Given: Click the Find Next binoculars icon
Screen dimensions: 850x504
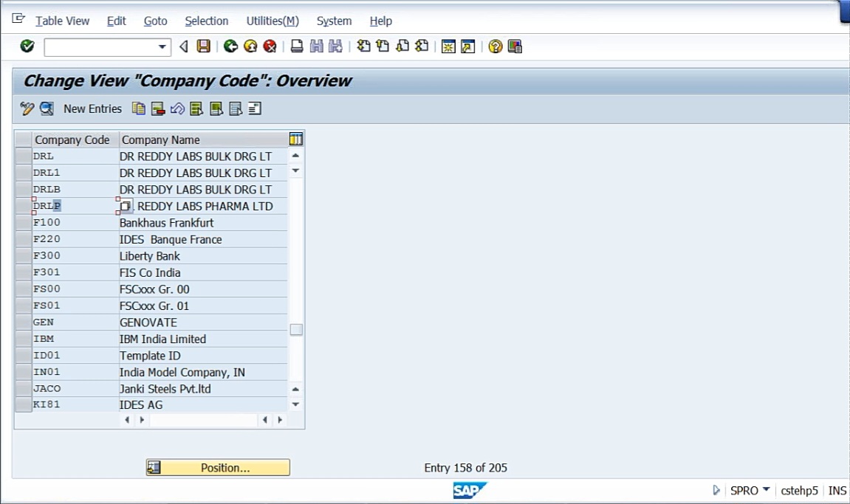Looking at the screenshot, I should [x=335, y=46].
